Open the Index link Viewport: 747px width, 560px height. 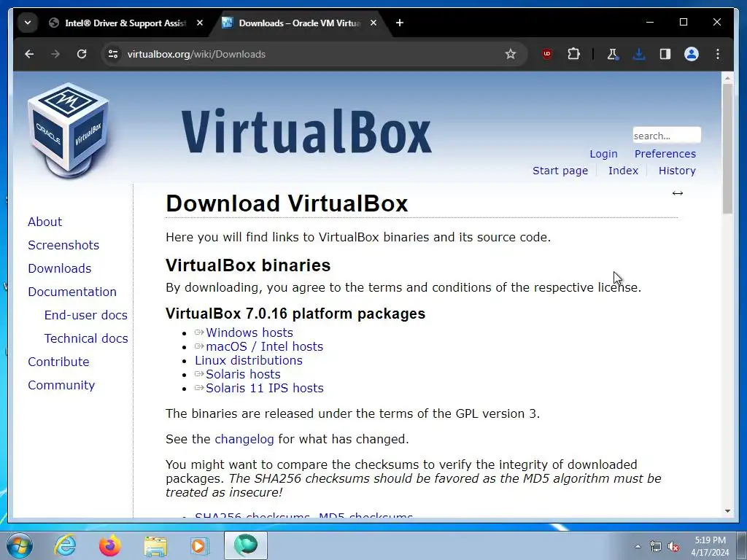coord(623,171)
